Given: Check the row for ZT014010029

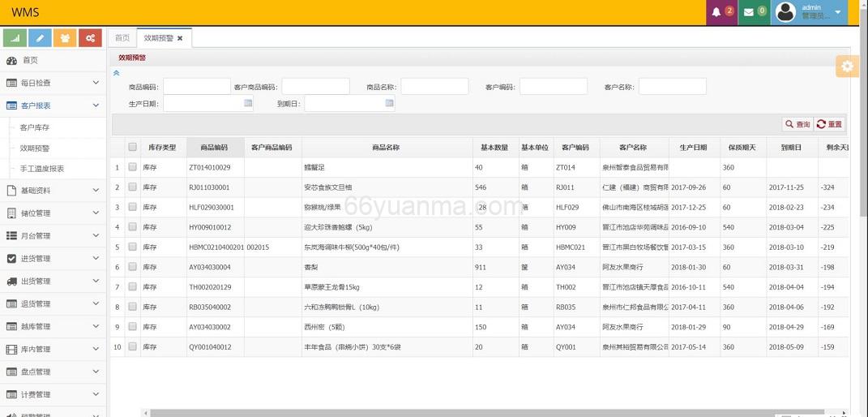Looking at the screenshot, I should click(x=132, y=166).
